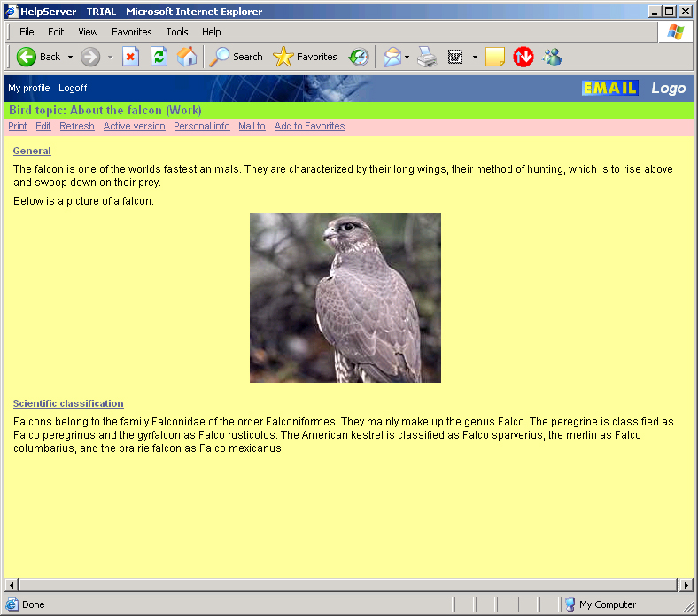
Task: Click the Print toolbar icon
Action: click(427, 57)
